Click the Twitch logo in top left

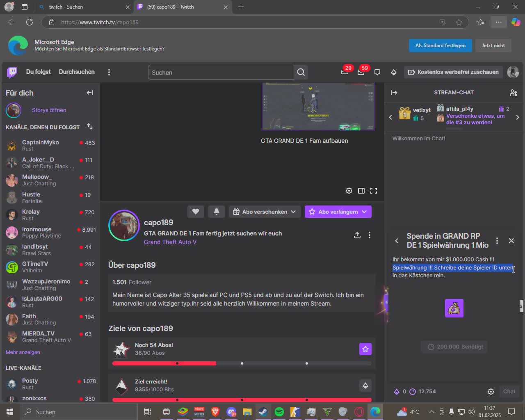click(x=11, y=72)
